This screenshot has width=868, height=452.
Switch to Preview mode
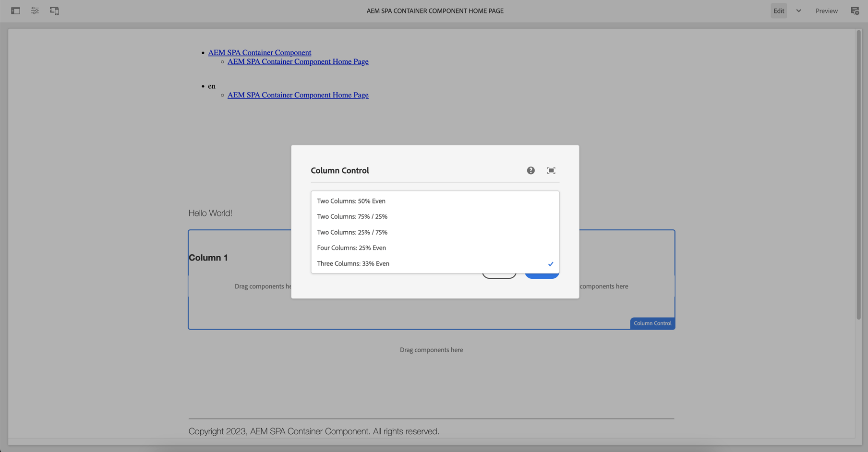click(x=827, y=10)
